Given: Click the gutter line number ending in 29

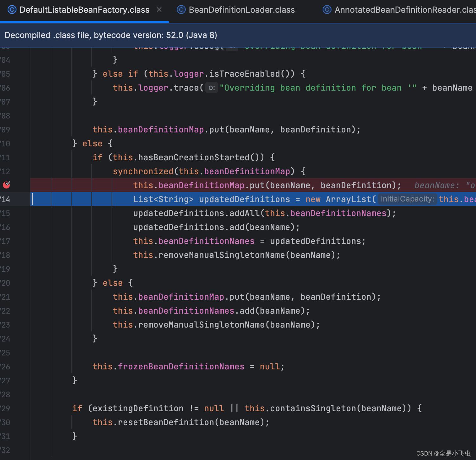Looking at the screenshot, I should (5, 408).
